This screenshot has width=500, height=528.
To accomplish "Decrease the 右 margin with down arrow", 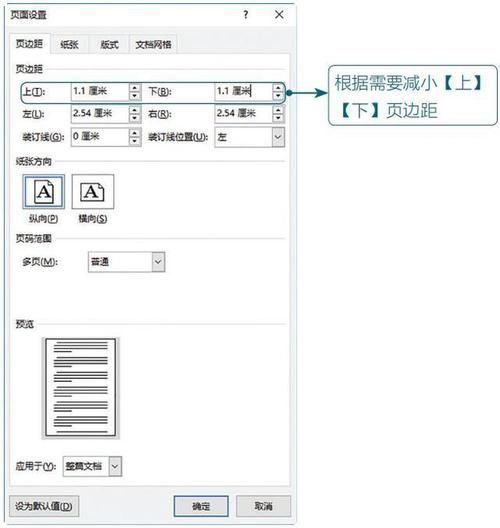I will 278,118.
